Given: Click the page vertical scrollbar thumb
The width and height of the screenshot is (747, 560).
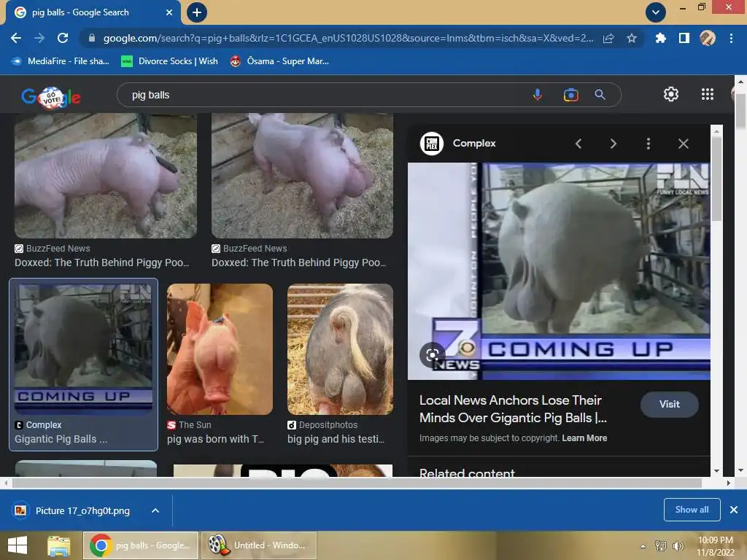Looking at the screenshot, I should (x=740, y=112).
